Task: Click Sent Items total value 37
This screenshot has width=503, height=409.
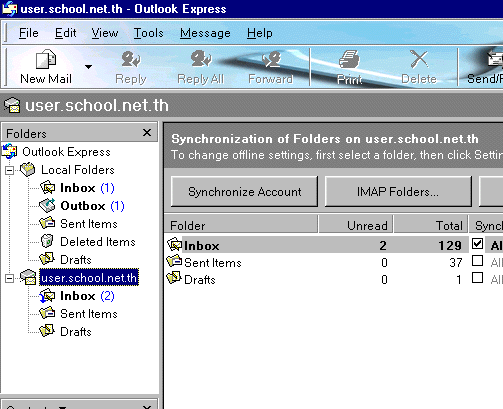Action: point(456,263)
